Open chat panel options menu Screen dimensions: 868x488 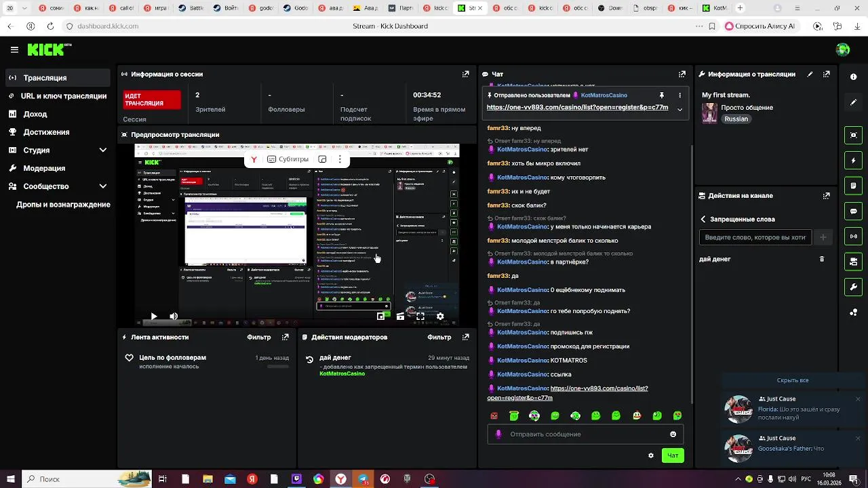[679, 96]
